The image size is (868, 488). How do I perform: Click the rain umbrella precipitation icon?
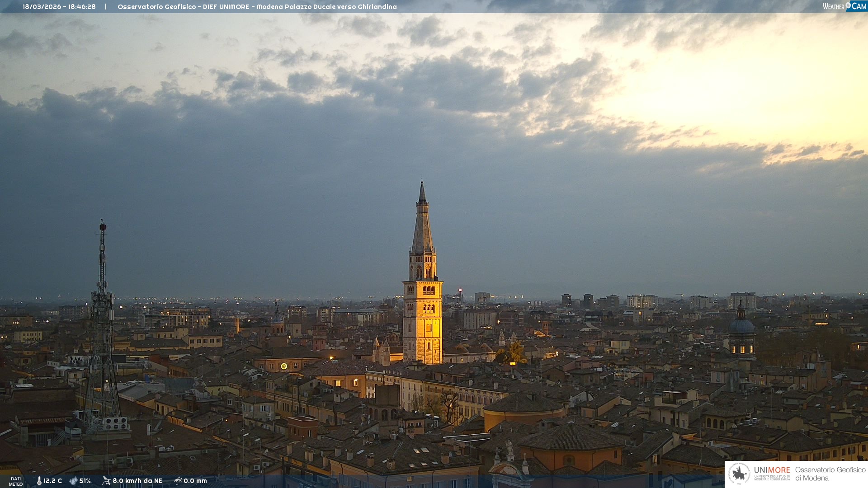pos(178,481)
